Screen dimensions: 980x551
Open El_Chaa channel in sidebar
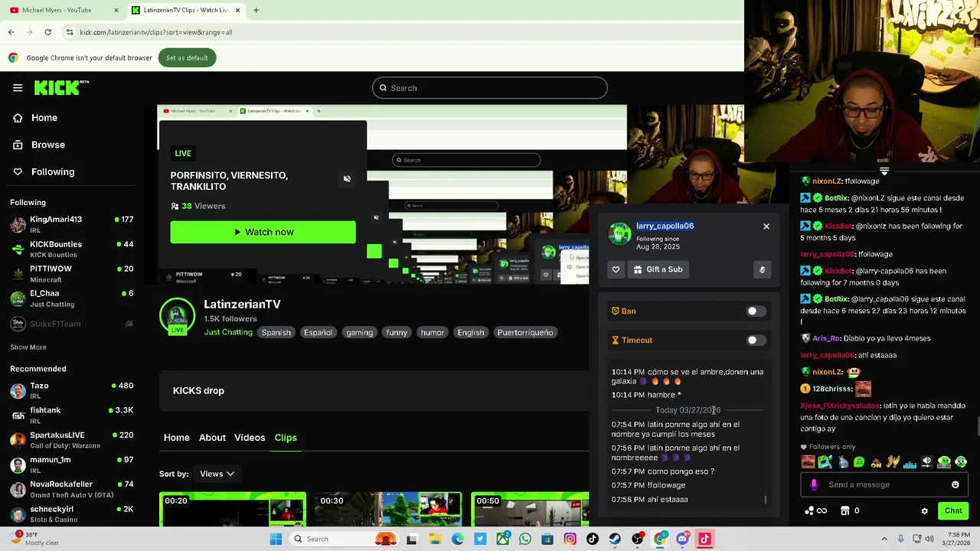click(72, 298)
